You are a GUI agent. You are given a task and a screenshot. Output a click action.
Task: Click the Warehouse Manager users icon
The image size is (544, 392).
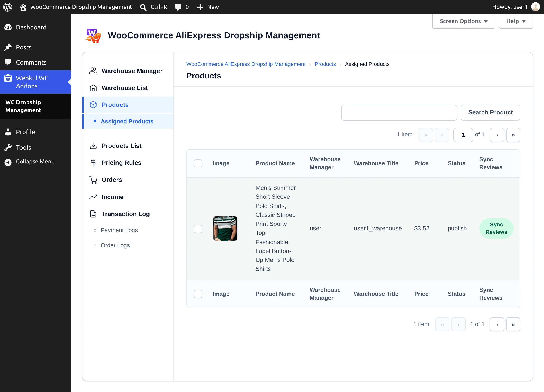[x=93, y=71]
